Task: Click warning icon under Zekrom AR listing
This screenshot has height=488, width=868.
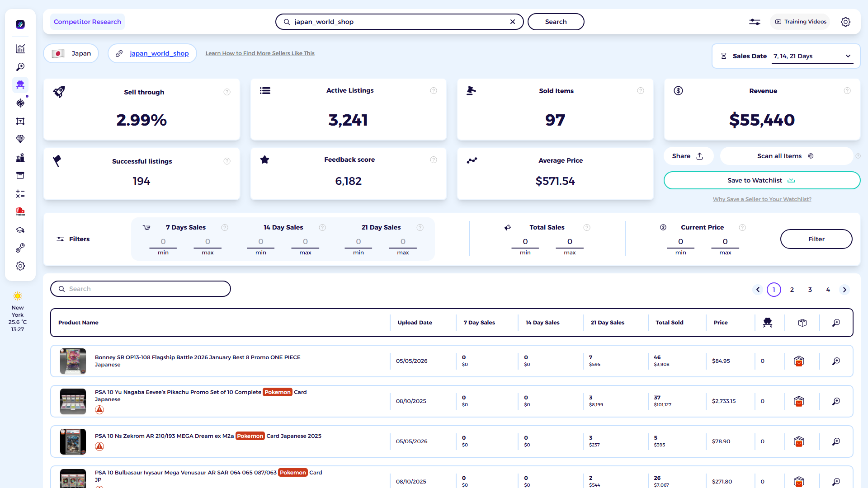Action: (x=99, y=446)
